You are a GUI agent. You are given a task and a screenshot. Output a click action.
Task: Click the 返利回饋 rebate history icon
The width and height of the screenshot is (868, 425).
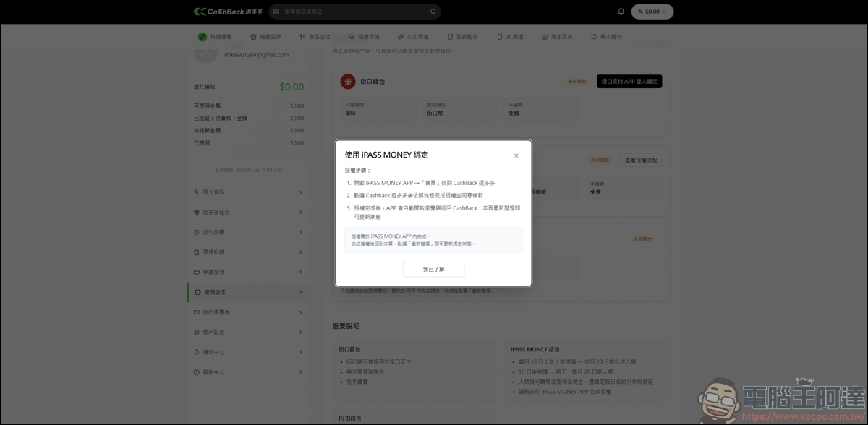pyautogui.click(x=196, y=232)
